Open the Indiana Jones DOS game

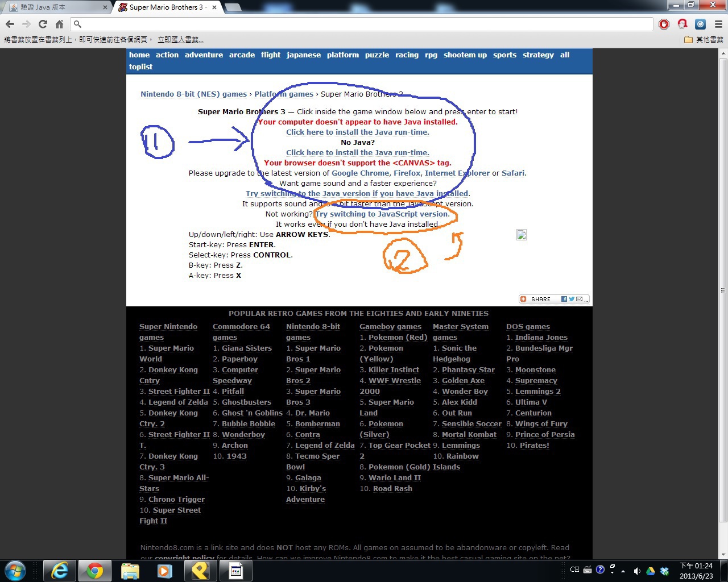[541, 337]
